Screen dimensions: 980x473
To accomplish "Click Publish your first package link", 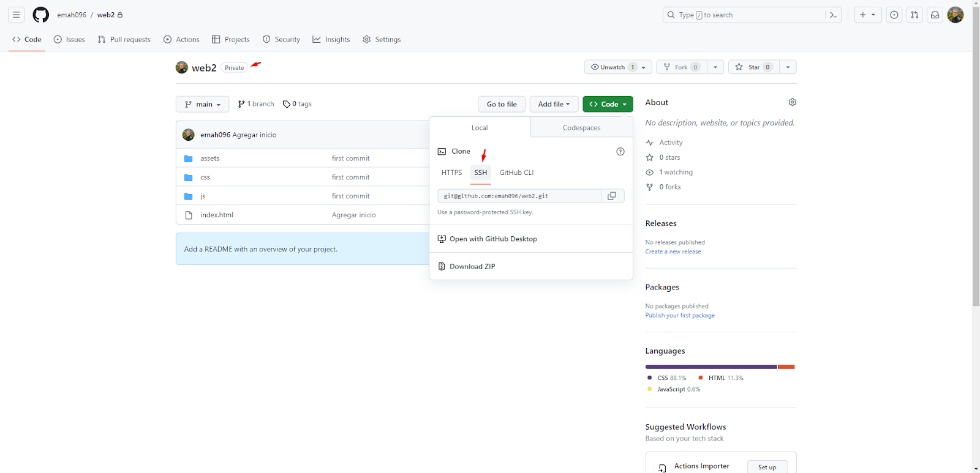I will [x=680, y=316].
